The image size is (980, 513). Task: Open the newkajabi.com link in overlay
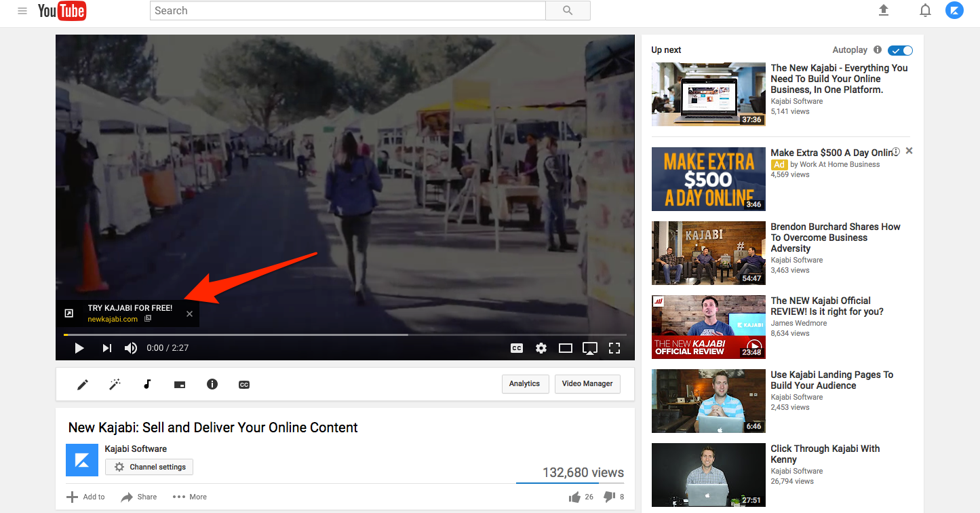click(x=113, y=319)
